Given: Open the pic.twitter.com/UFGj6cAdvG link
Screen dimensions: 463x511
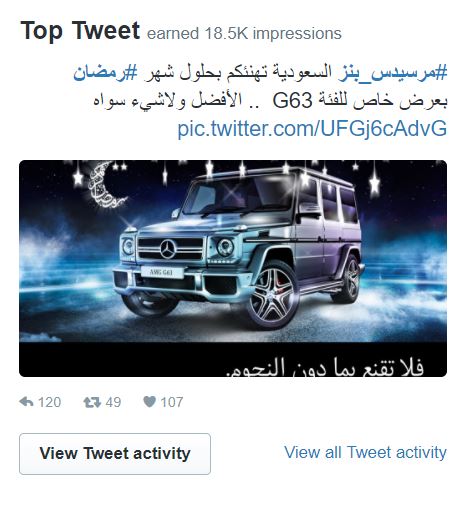Looking at the screenshot, I should pyautogui.click(x=312, y=128).
